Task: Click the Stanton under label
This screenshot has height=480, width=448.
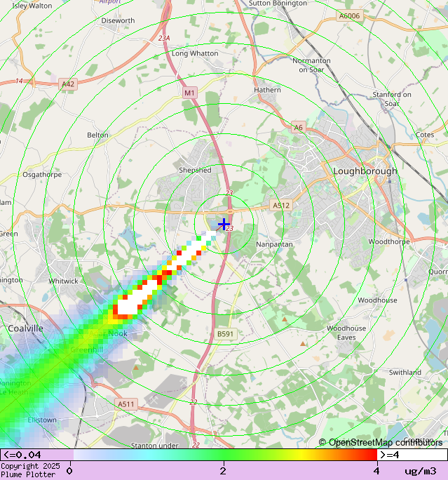Action: coord(154,446)
